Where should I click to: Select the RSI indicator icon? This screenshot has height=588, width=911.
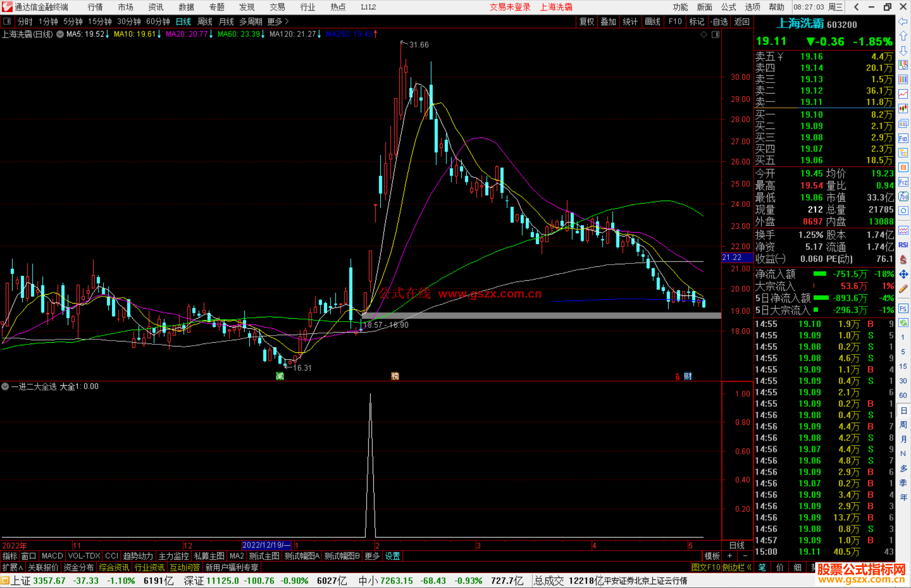(903, 245)
